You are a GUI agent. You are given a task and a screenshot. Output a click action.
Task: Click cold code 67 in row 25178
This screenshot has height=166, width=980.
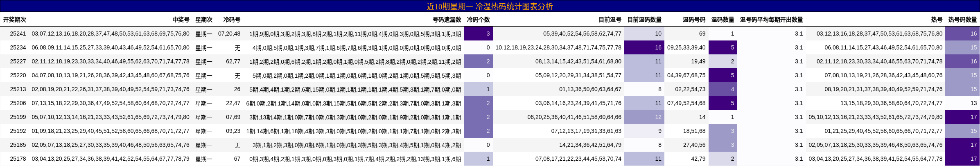tap(237, 159)
